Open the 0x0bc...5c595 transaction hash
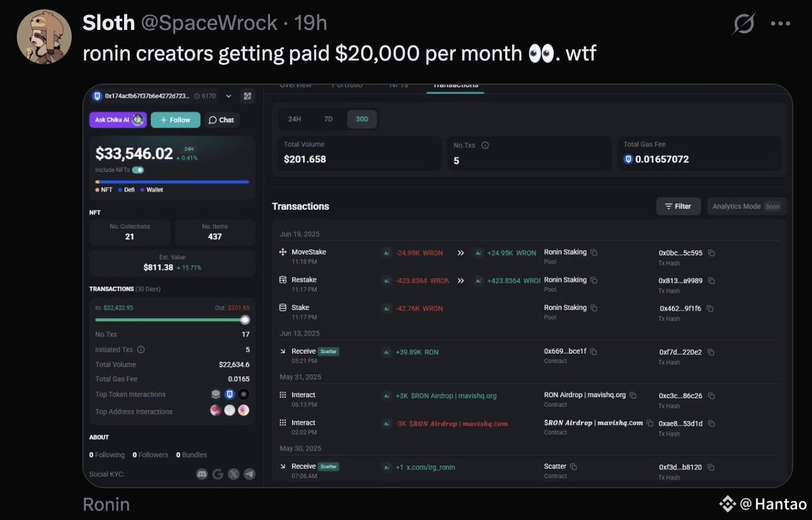The image size is (812, 520). [680, 253]
